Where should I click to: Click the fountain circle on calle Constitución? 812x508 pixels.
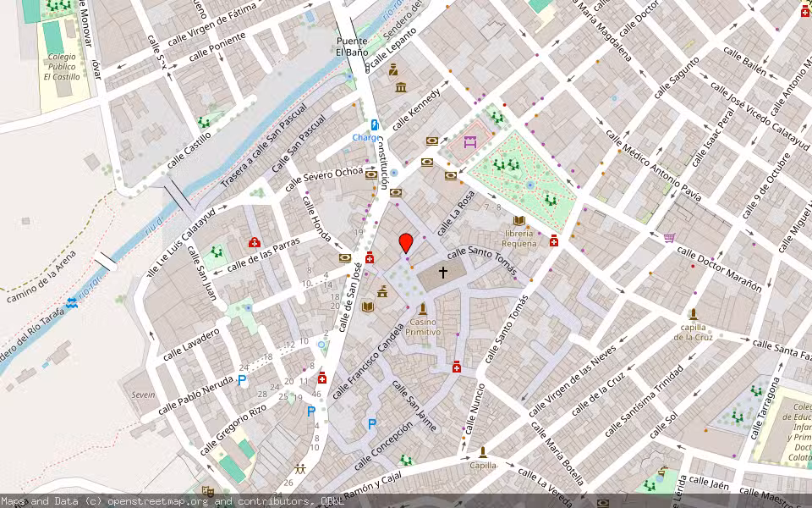[395, 174]
